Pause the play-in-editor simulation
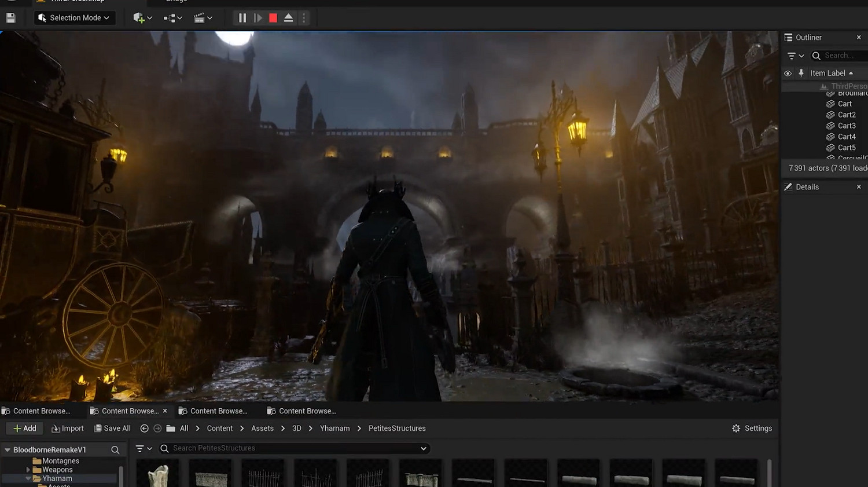This screenshot has height=487, width=868. (242, 18)
